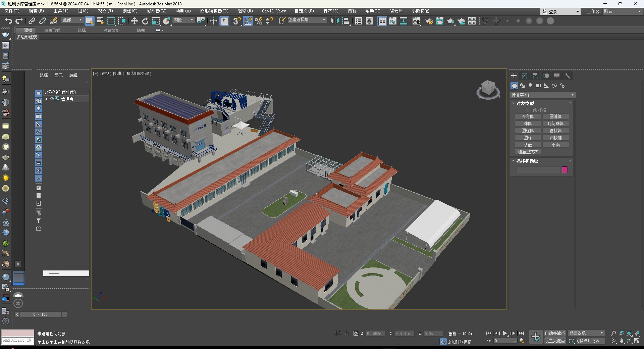This screenshot has height=349, width=644.
Task: Click the Percent Snap icon
Action: 259,21
